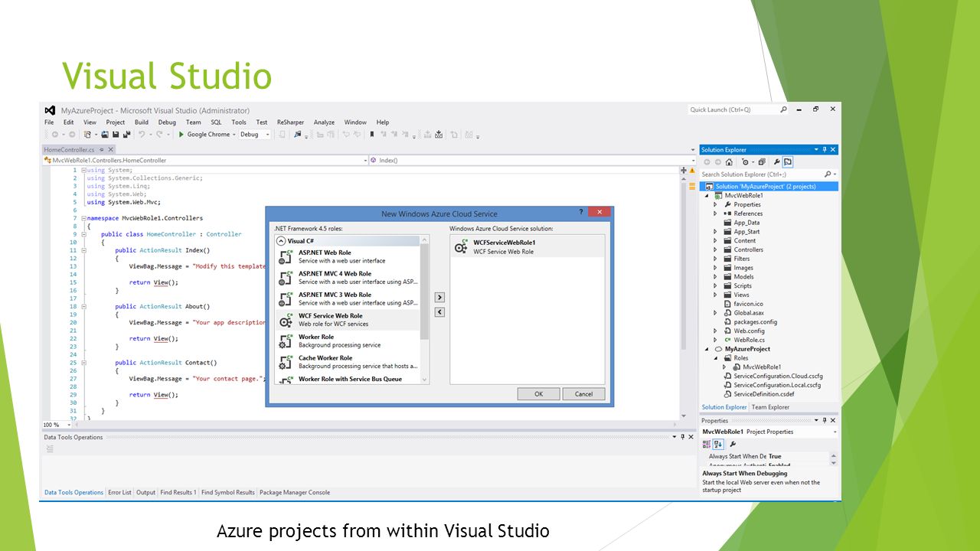
Task: Click OK in the Cloud Service dialog
Action: coord(538,393)
